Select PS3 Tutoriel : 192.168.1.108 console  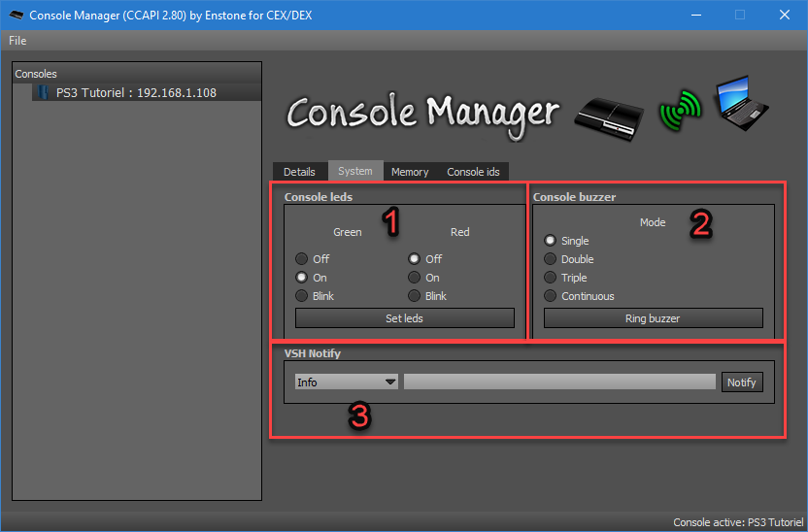pos(147,92)
